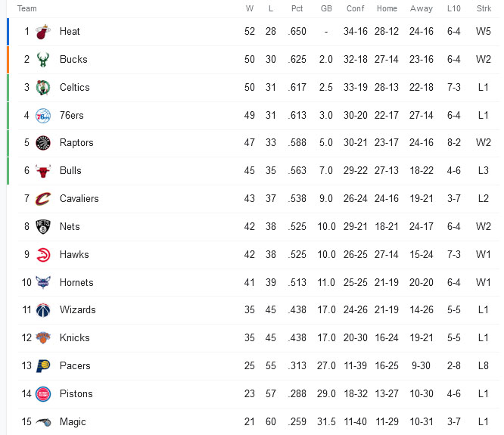Select the Celtics shamrock logo
Image resolution: width=504 pixels, height=435 pixels.
pyautogui.click(x=43, y=88)
